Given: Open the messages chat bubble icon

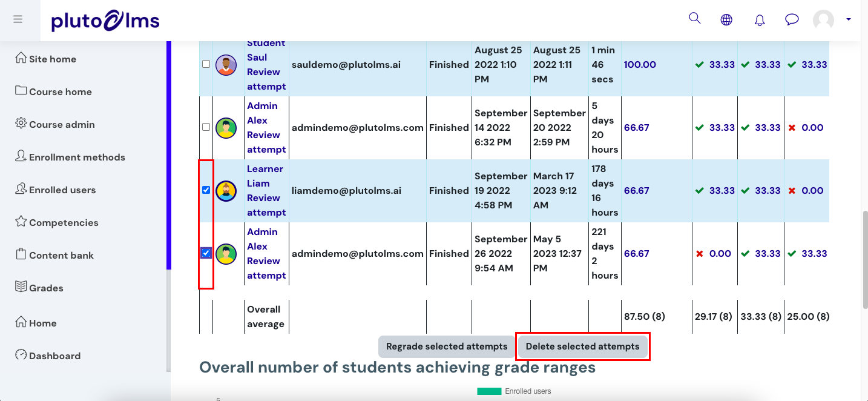Looking at the screenshot, I should tap(792, 20).
